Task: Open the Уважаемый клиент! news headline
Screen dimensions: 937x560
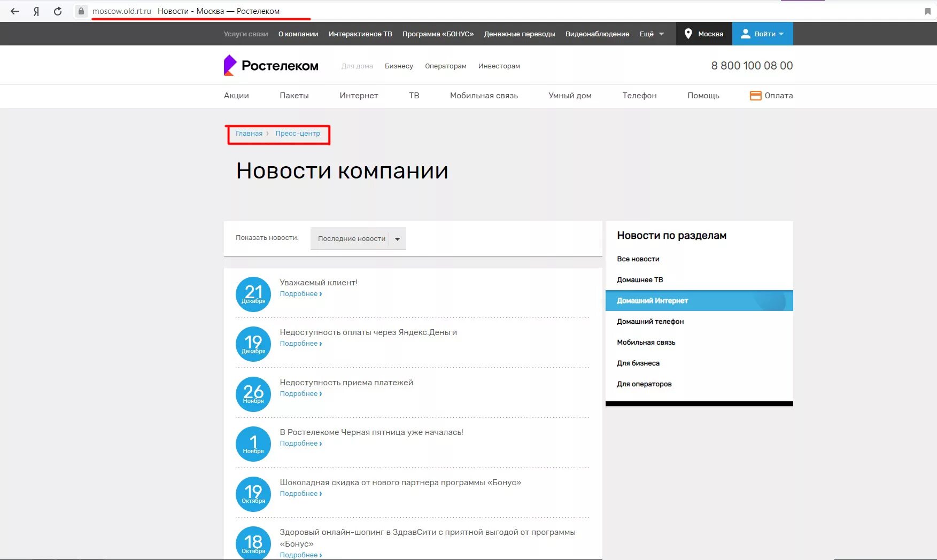Action: pyautogui.click(x=319, y=283)
